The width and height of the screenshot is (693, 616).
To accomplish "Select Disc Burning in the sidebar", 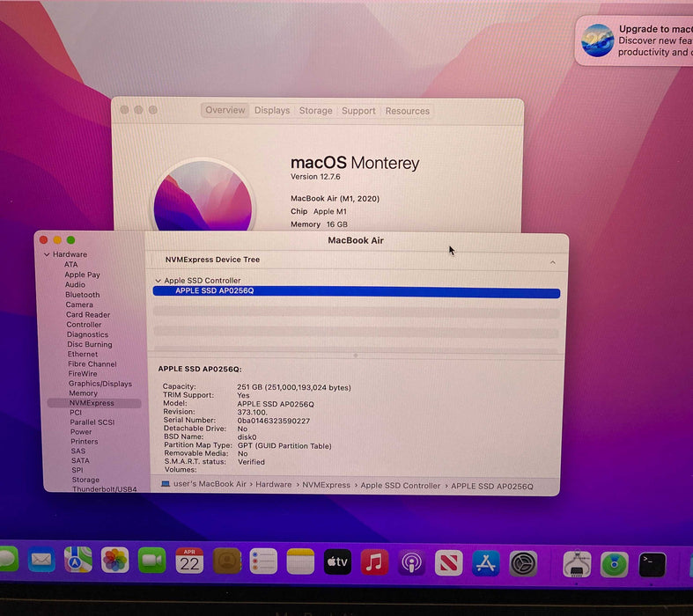I will coord(90,344).
